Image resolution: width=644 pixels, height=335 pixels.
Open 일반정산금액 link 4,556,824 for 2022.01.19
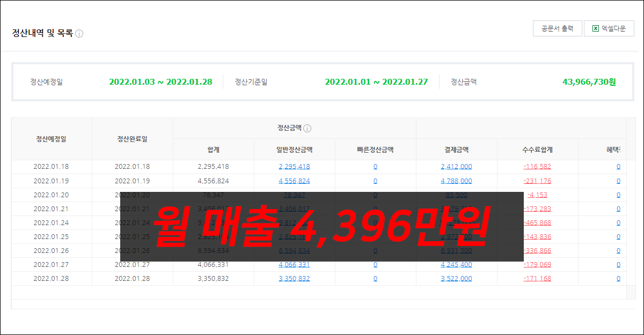point(294,181)
